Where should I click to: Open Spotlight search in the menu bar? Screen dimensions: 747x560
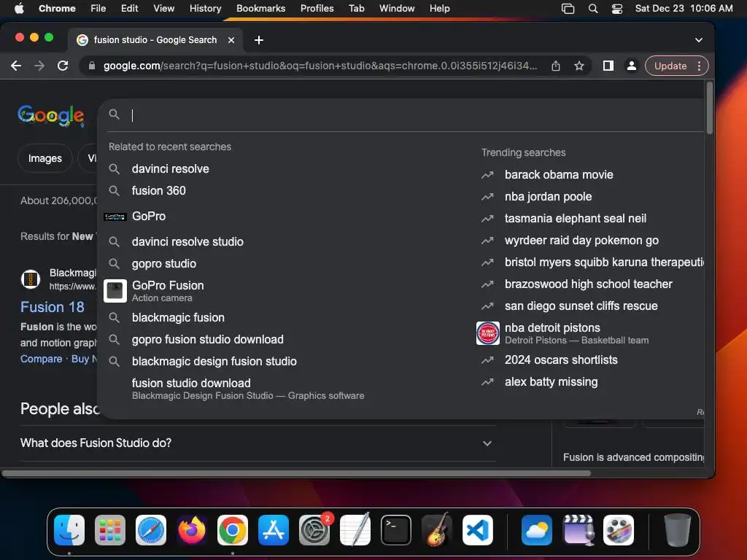coord(592,9)
